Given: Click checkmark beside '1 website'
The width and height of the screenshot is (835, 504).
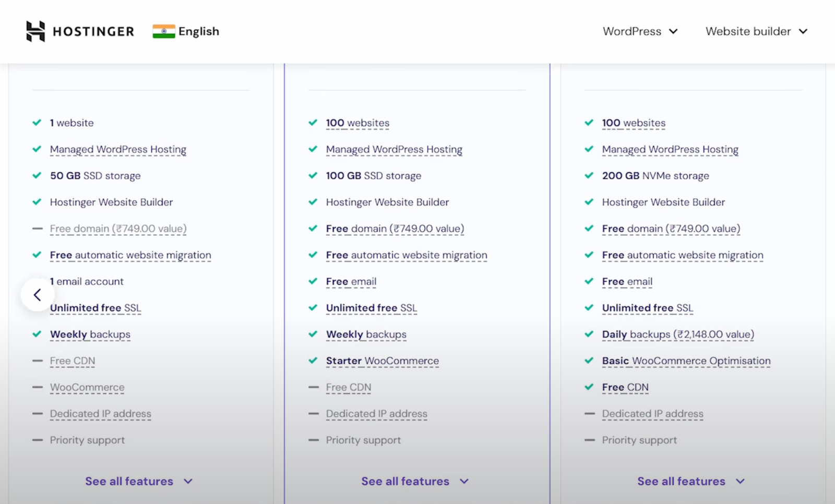Looking at the screenshot, I should tap(37, 123).
